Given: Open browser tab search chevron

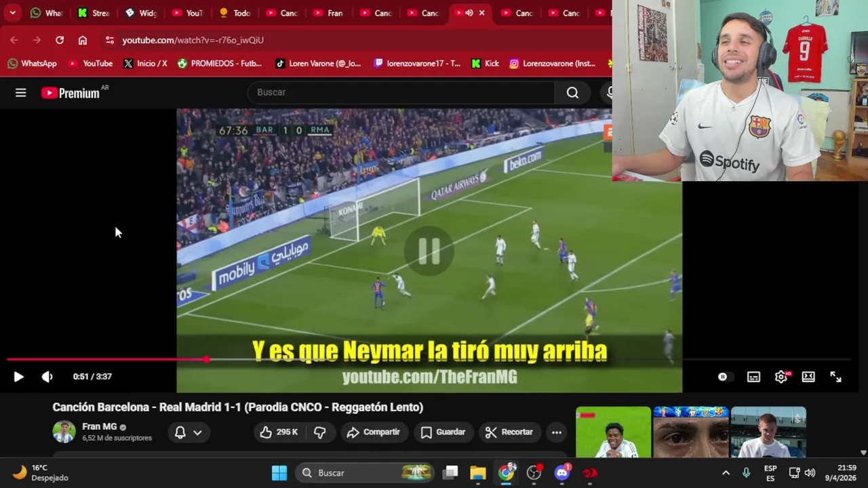Looking at the screenshot, I should point(12,13).
